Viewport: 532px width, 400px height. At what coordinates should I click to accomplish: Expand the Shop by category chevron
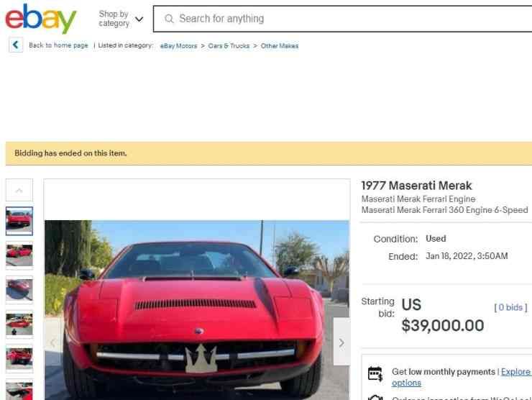(139, 19)
